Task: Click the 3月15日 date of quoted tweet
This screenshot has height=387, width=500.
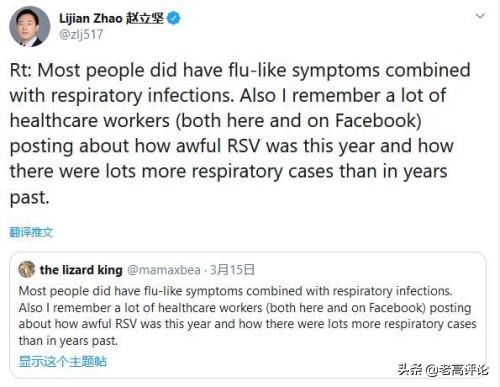Action: point(232,270)
